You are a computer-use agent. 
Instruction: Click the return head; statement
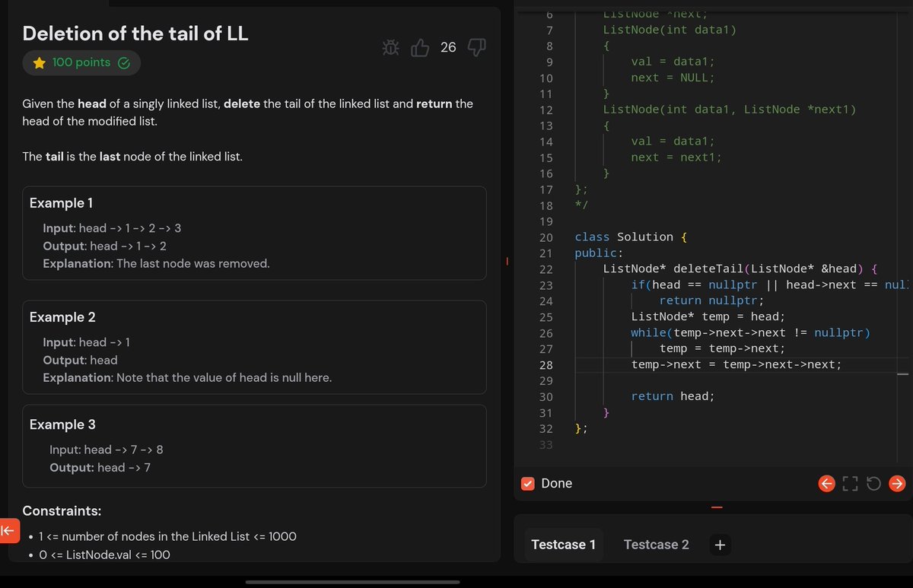pyautogui.click(x=673, y=396)
